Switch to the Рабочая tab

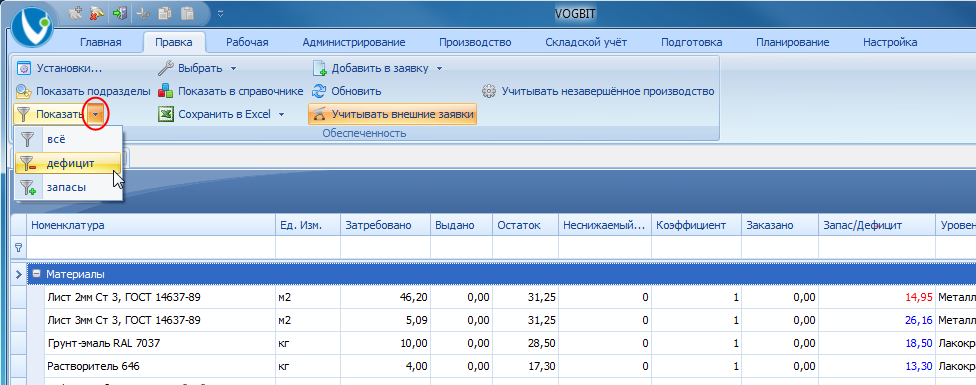[x=247, y=42]
